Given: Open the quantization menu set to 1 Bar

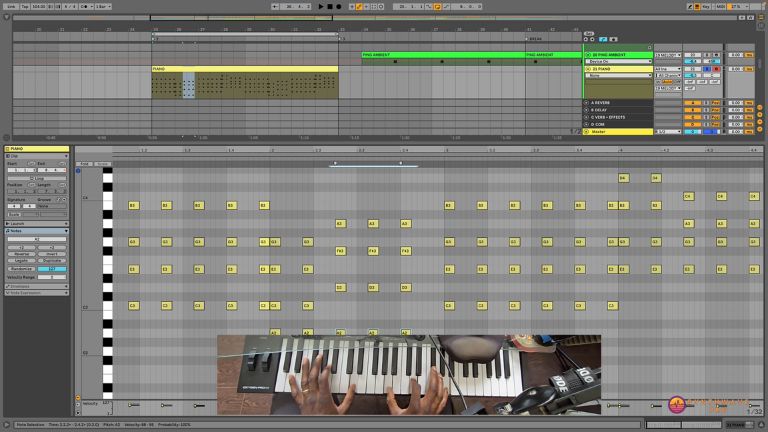Looking at the screenshot, I should point(103,6).
